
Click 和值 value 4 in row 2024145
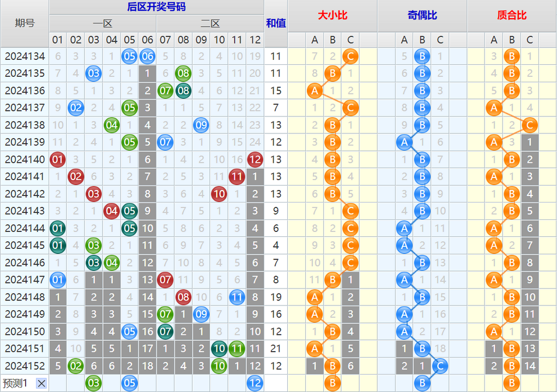click(x=276, y=246)
